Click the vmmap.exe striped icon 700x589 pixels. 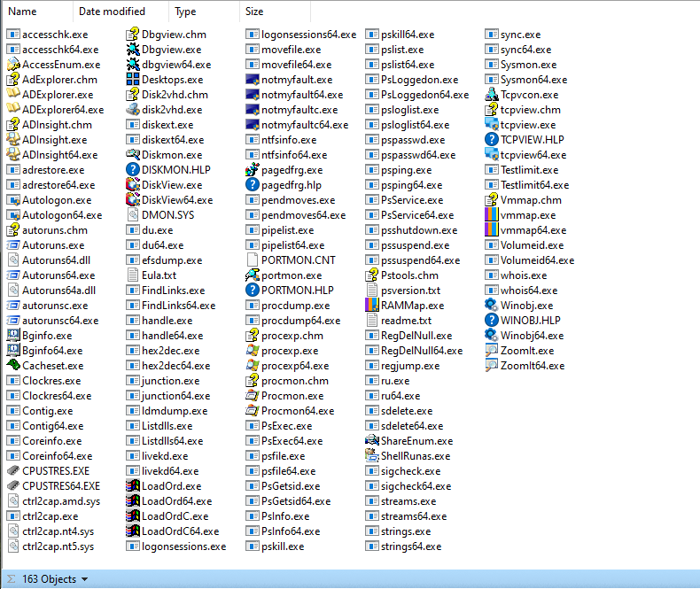[x=492, y=215]
